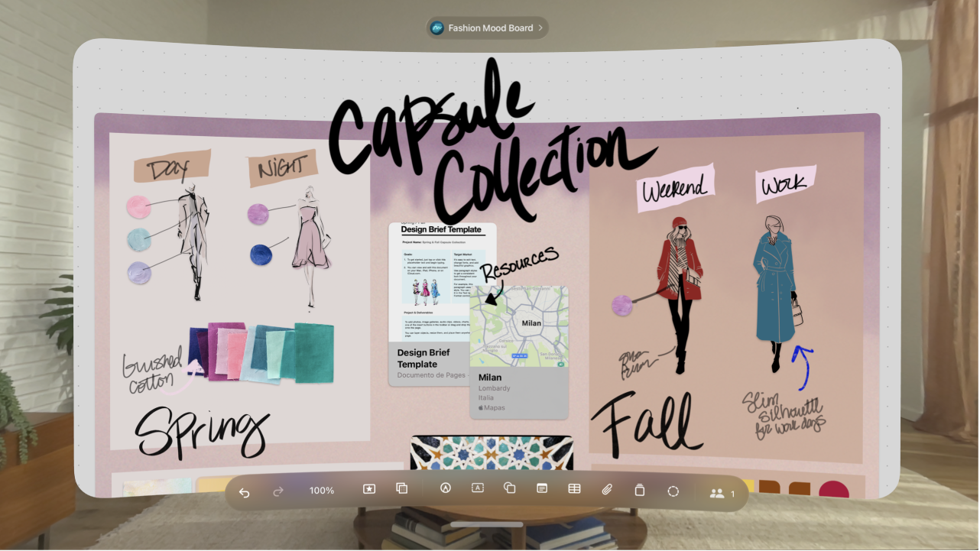Add a sticky note

(x=542, y=488)
